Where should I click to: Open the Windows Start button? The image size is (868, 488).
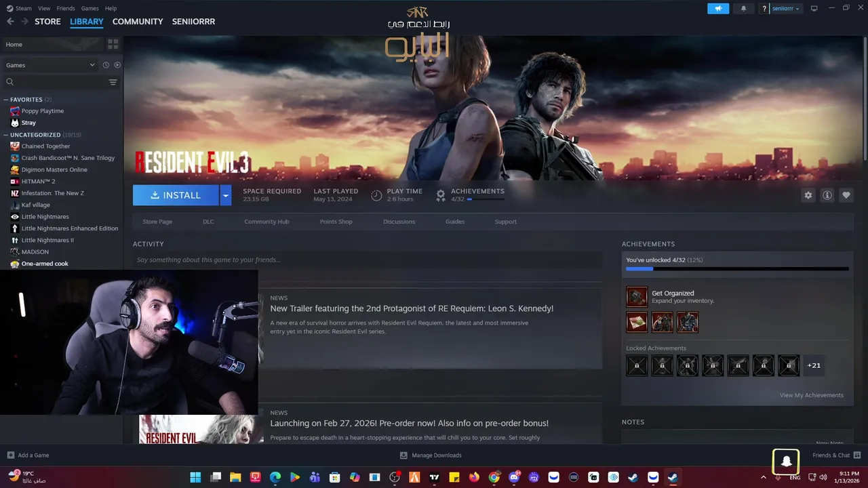(195, 477)
